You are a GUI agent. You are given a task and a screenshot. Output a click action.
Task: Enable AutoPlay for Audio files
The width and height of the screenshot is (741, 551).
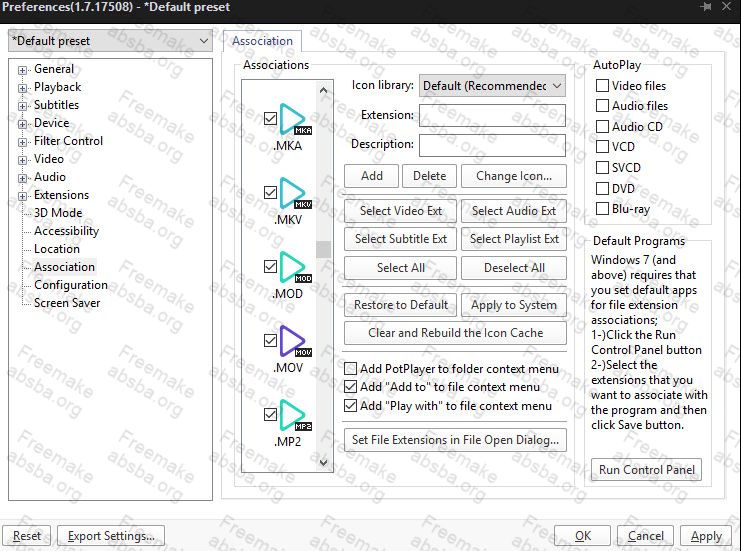point(602,105)
